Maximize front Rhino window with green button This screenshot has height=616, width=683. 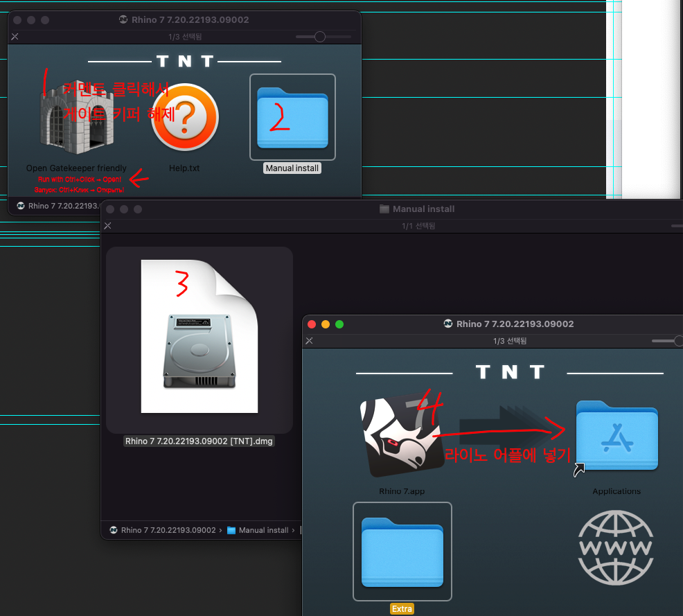click(339, 324)
